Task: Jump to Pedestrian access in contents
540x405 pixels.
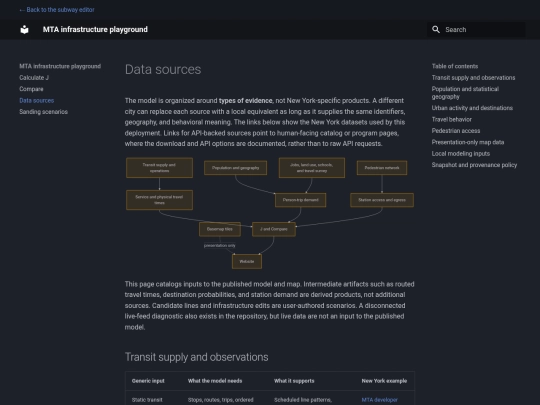Action: [x=456, y=131]
